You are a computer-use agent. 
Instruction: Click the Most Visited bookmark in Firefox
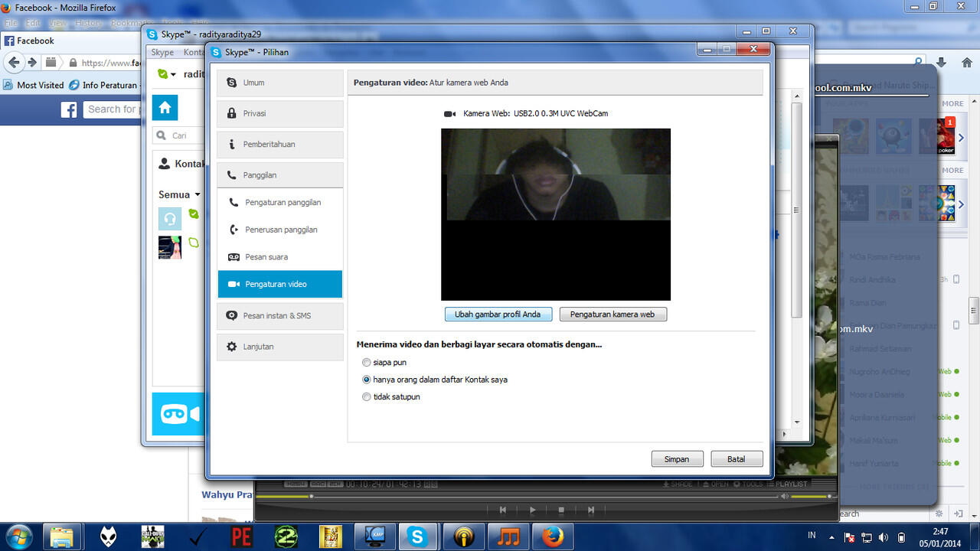tap(34, 85)
